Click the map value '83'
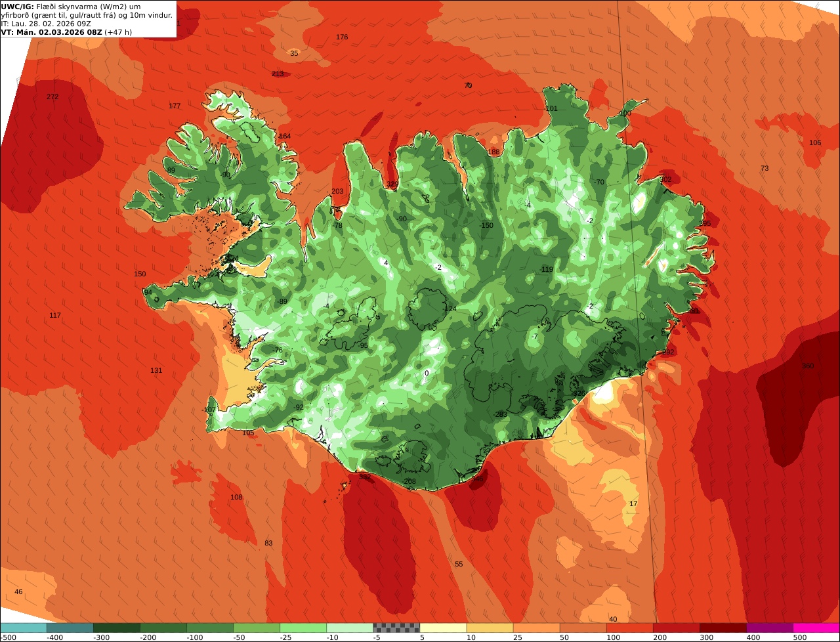The image size is (840, 642). click(268, 544)
